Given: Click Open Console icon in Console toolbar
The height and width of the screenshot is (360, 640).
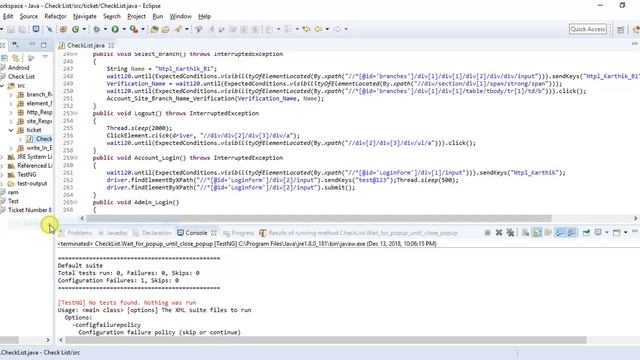Looking at the screenshot, I should pos(617,233).
